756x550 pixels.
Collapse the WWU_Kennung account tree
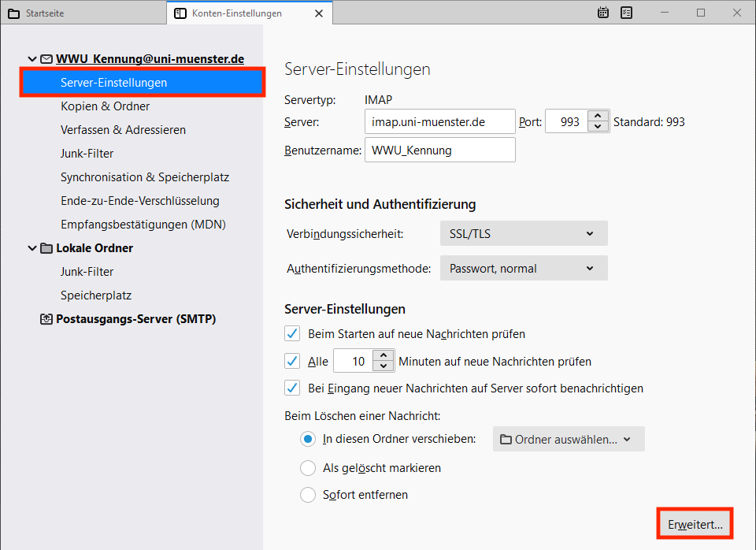coord(31,59)
